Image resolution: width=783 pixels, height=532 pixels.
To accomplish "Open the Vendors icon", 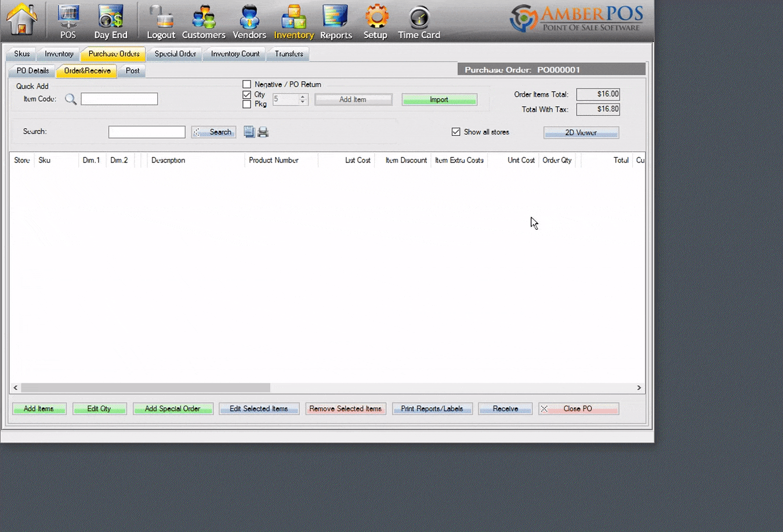I will coord(249,17).
